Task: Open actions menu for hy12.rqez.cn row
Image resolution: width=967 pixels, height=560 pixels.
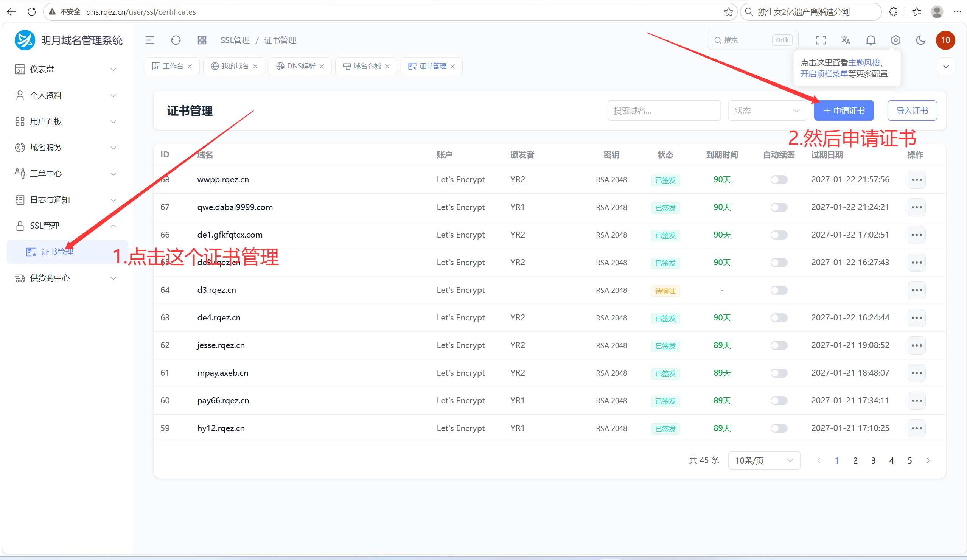Action: (x=916, y=428)
